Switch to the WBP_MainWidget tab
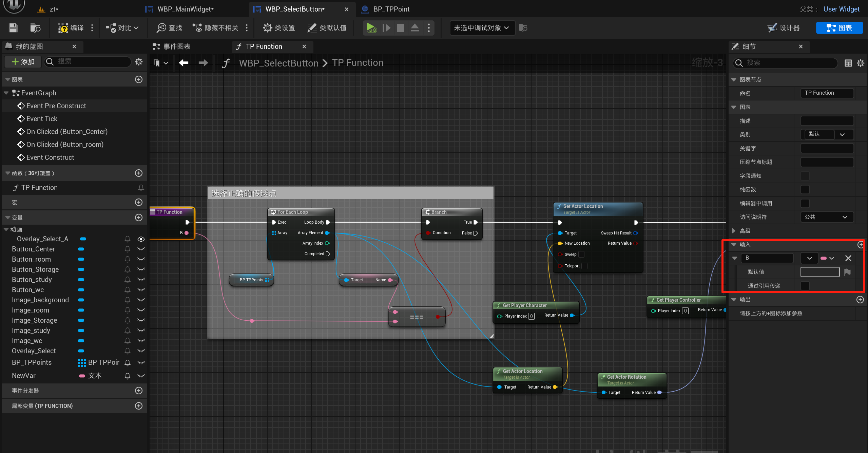The height and width of the screenshot is (453, 868). [x=185, y=9]
